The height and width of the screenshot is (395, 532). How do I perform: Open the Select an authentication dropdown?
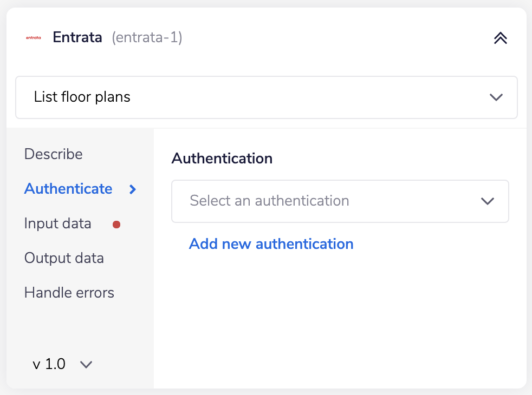340,201
